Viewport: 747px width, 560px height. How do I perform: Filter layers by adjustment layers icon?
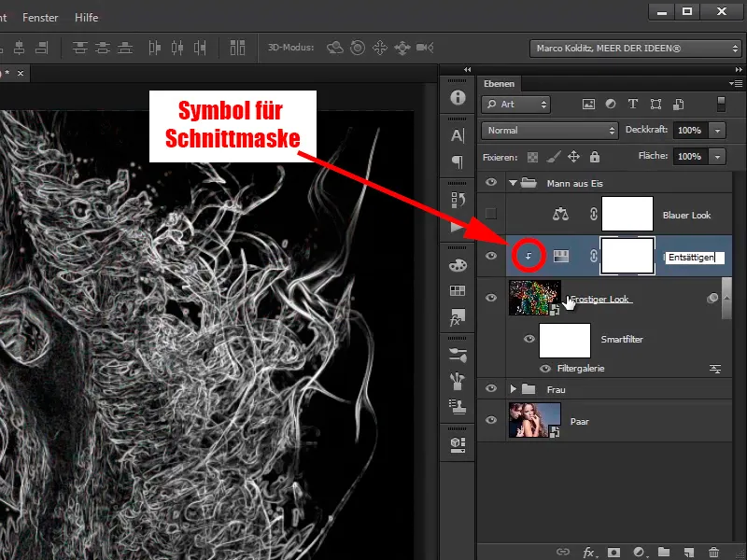pos(611,105)
